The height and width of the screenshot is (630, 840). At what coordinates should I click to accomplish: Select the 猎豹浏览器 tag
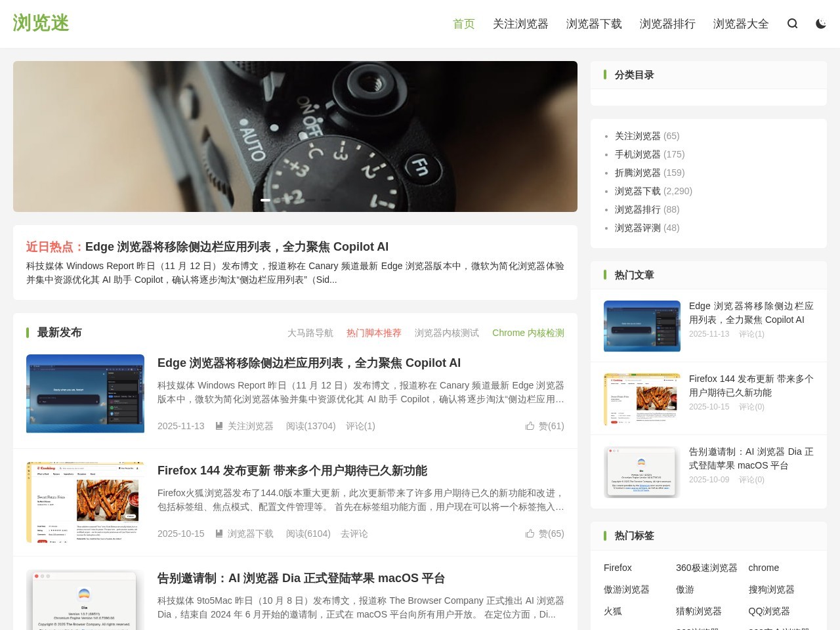(x=699, y=611)
